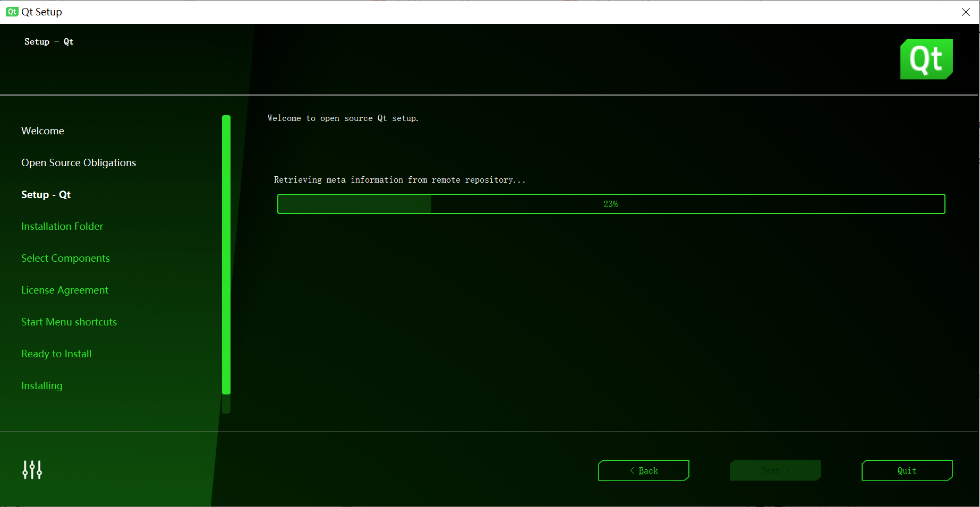Click 'Welcome to open source Qt setup' text
Viewport: 980px width, 507px height.
[343, 118]
